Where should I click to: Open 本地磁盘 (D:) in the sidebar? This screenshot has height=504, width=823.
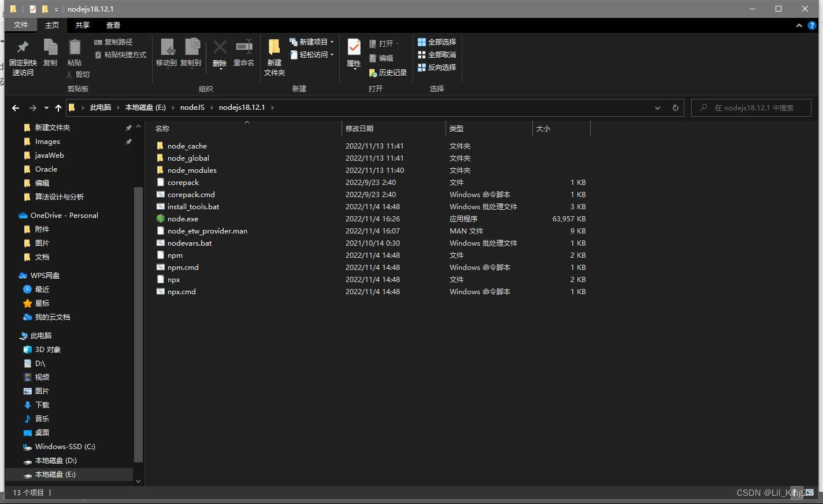[x=55, y=461]
